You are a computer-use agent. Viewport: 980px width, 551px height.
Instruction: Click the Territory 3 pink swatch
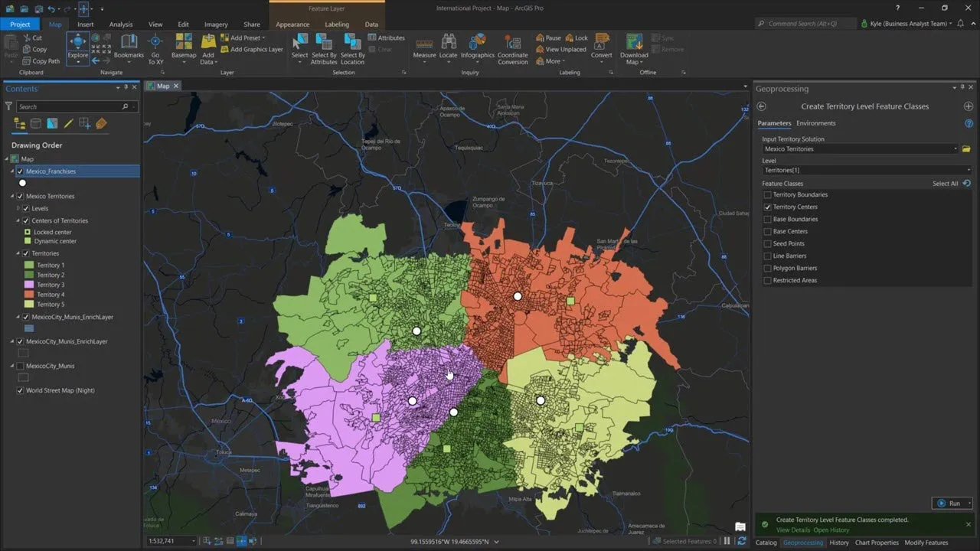pos(30,285)
